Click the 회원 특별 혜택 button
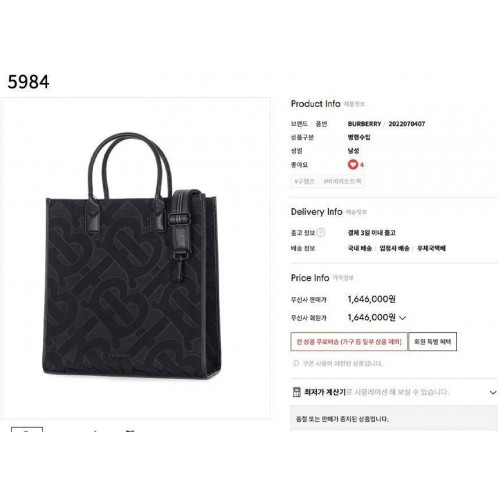The width and height of the screenshot is (500, 500). 432,342
